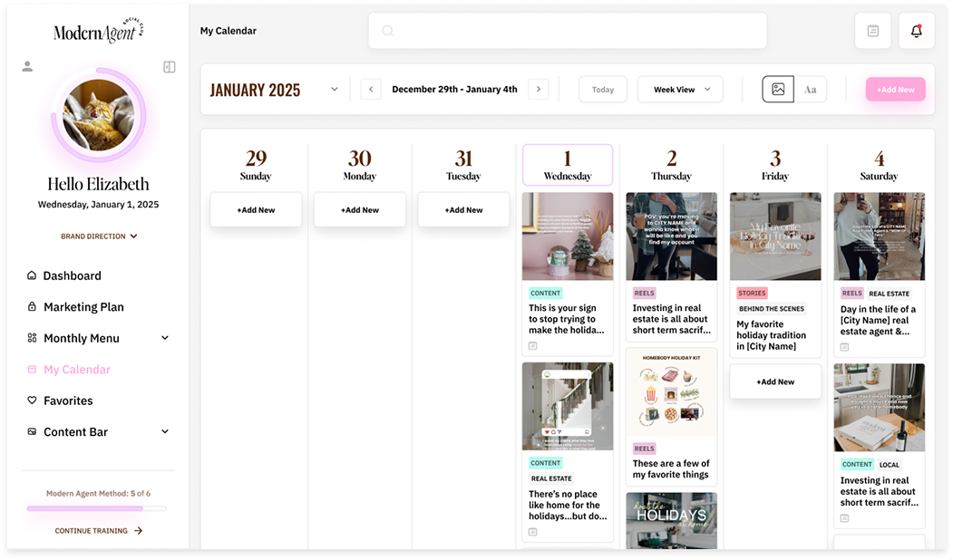Open the calendar icon in top bar
Screen dimensions: 953x560
[x=872, y=31]
